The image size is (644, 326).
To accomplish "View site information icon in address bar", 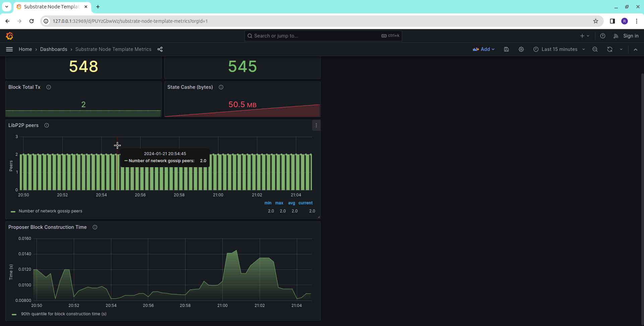I will (x=46, y=21).
